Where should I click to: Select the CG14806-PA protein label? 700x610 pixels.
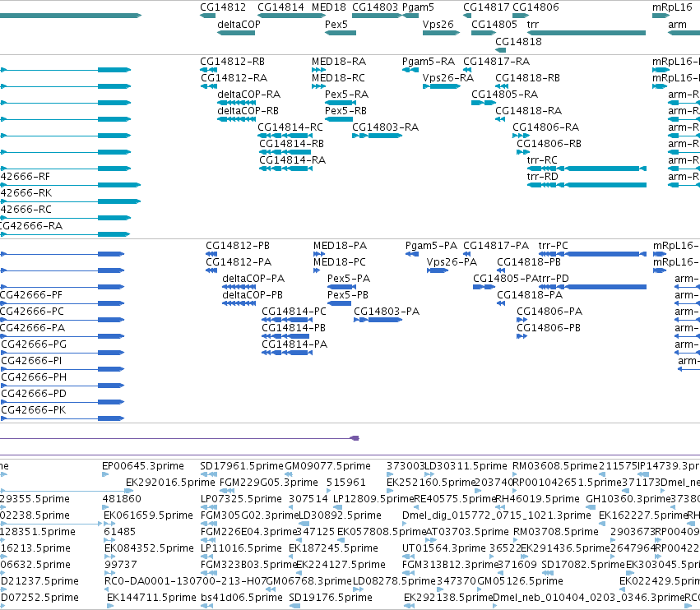click(x=549, y=312)
